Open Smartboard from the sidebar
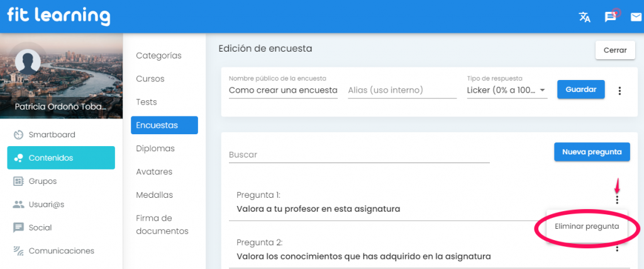 (x=52, y=135)
